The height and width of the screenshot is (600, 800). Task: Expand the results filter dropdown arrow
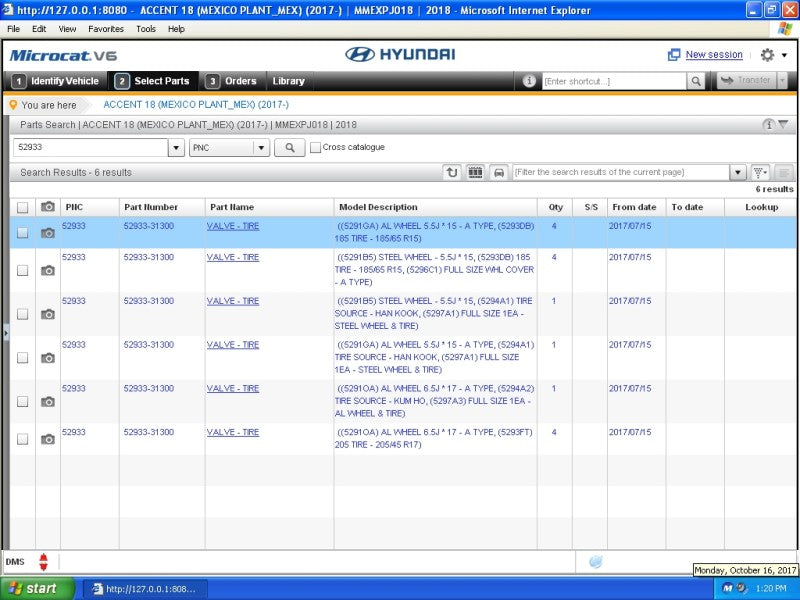[738, 172]
